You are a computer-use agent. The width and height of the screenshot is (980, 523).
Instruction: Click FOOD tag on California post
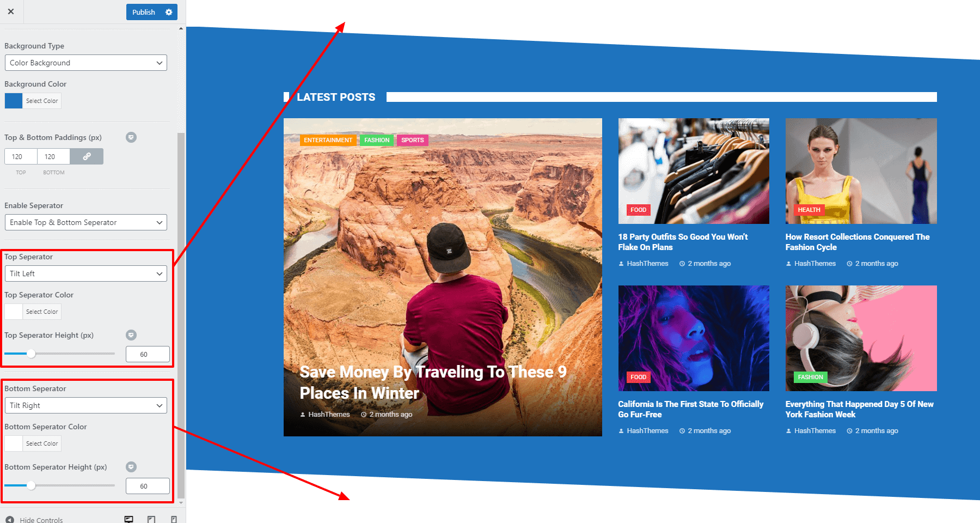click(638, 377)
